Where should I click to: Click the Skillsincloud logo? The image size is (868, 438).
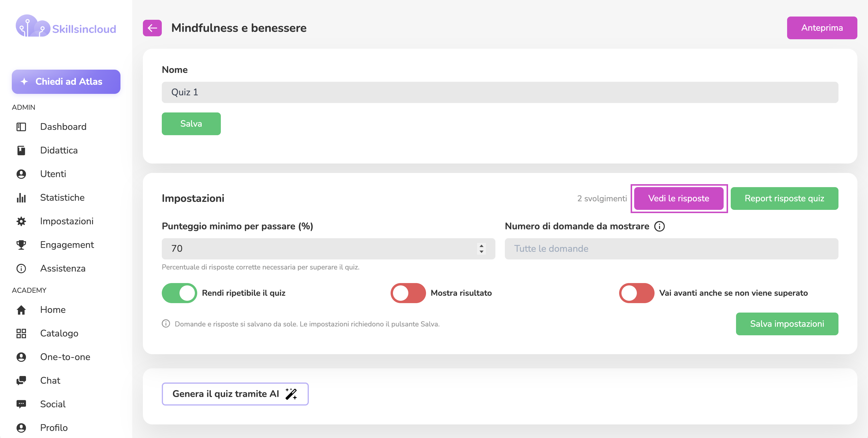coord(66,26)
